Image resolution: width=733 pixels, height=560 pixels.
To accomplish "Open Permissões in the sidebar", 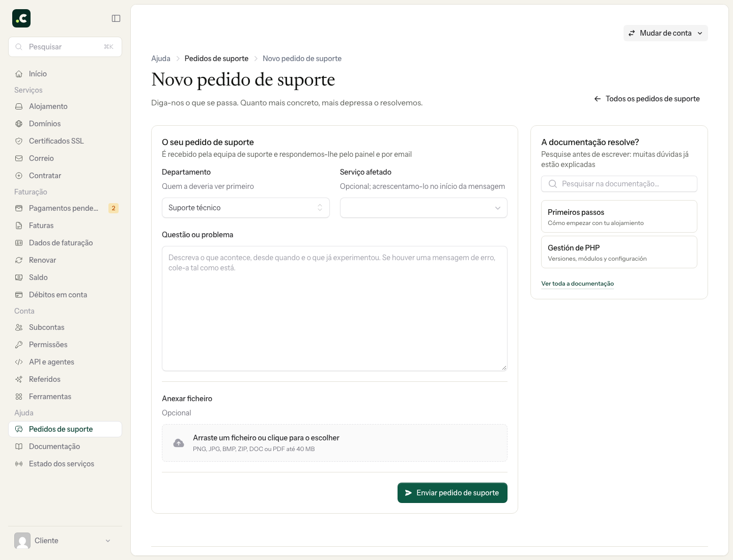I will point(65,345).
